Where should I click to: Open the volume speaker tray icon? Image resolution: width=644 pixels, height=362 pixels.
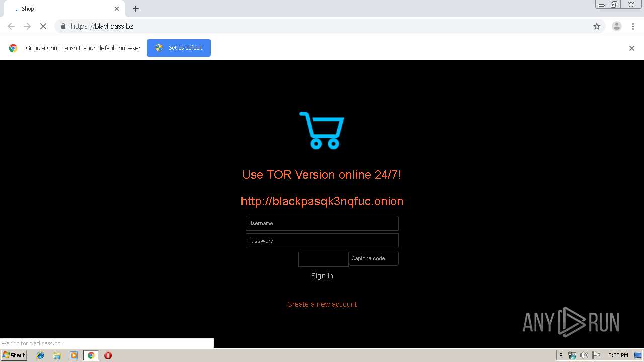(584, 355)
